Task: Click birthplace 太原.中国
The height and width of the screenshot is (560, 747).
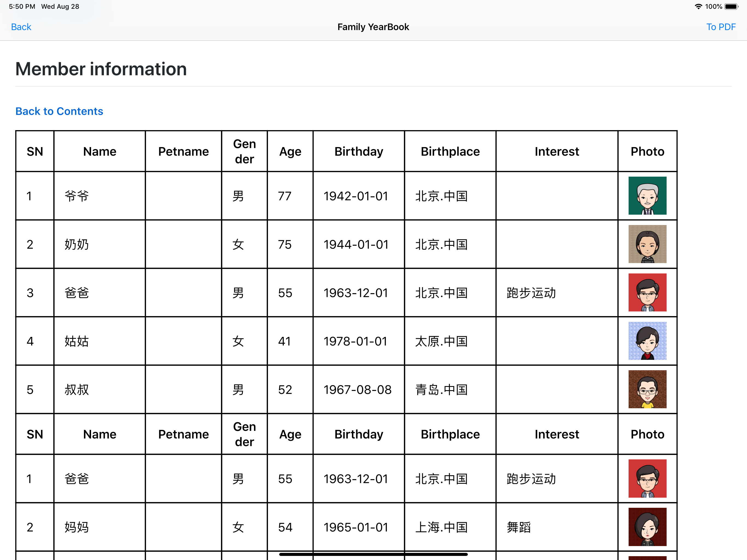Action: (441, 341)
